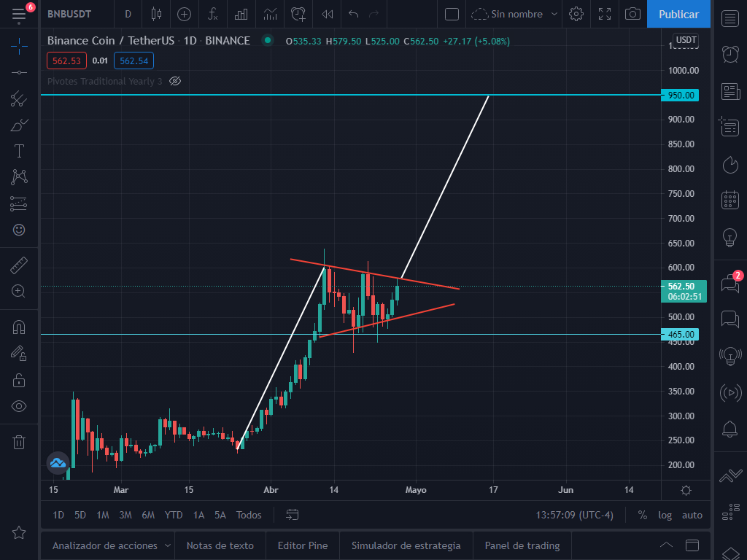This screenshot has width=747, height=560.
Task: Switch to Editor Pine tab
Action: coord(303,545)
